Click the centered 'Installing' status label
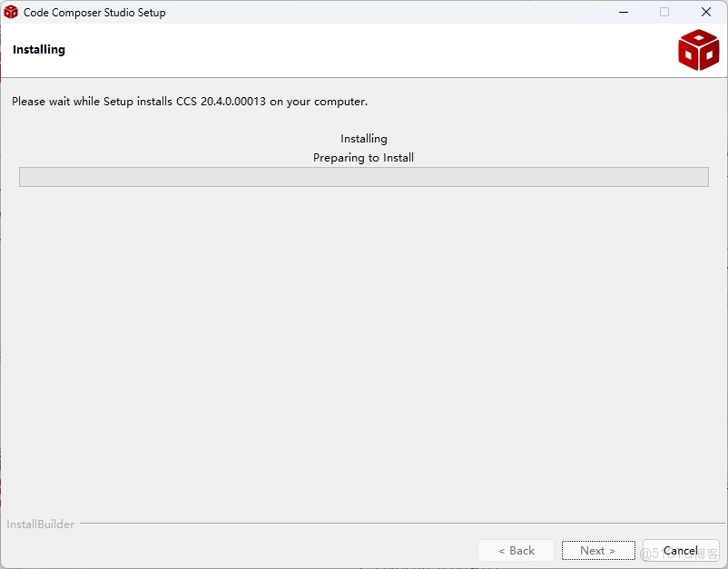Image resolution: width=728 pixels, height=569 pixels. [363, 139]
